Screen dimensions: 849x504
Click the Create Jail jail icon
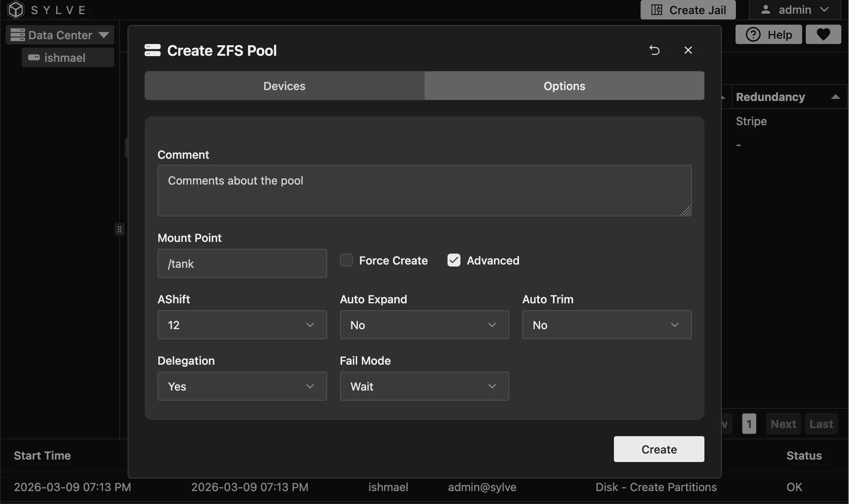(658, 9)
